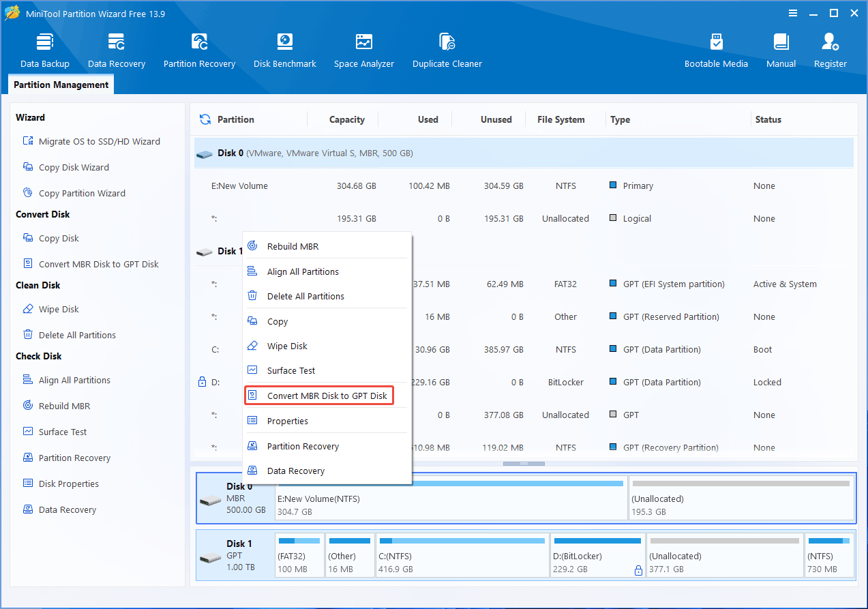Sort by the Capacity column header
Screen dimensions: 868x609
[346, 119]
